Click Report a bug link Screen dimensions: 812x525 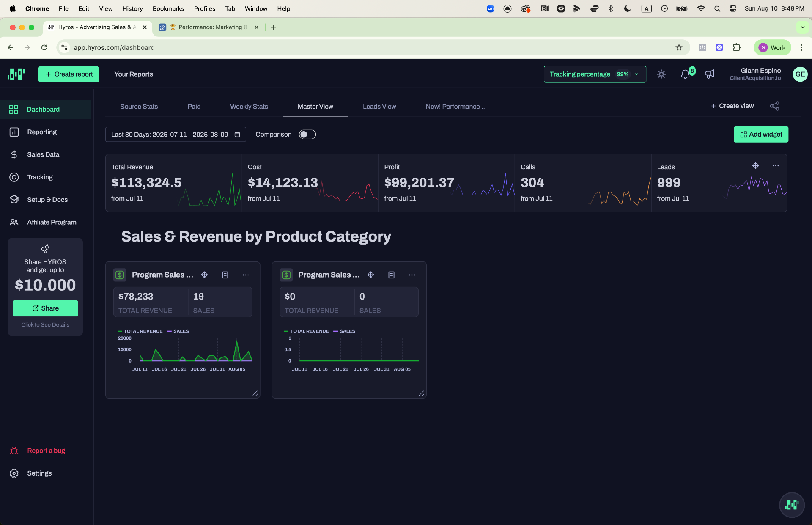pos(46,451)
